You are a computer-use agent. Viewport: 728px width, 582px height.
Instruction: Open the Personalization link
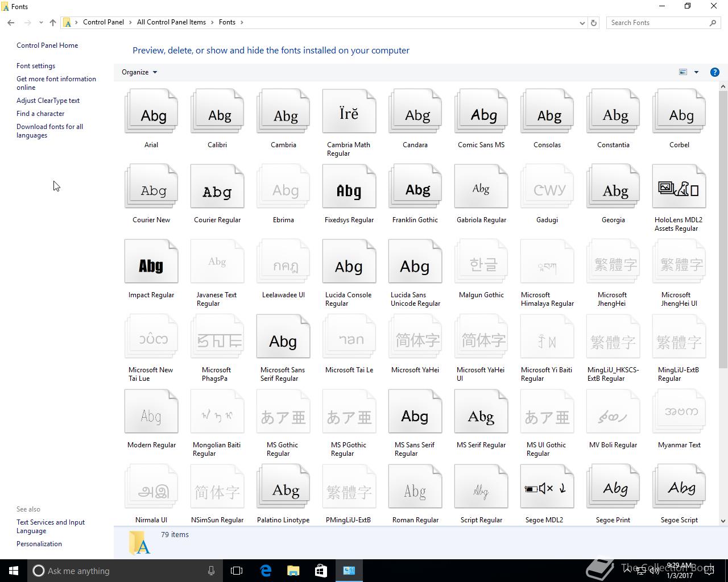point(39,544)
